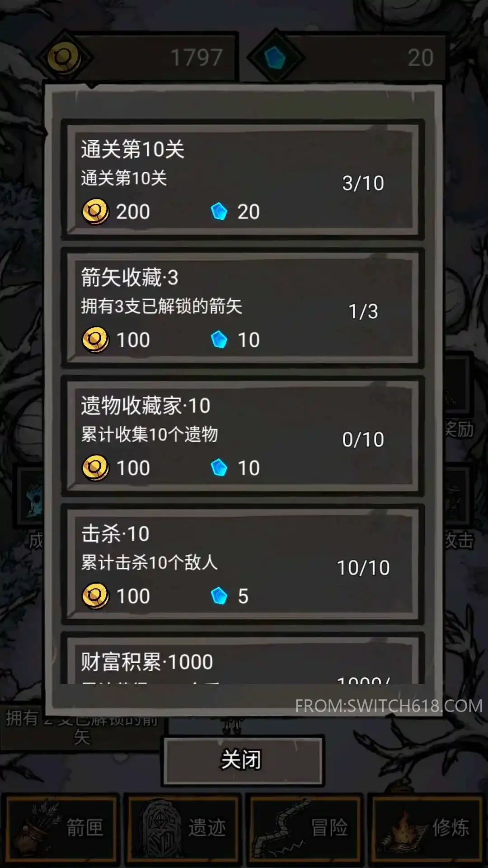
Task: Open the 遗迹 relics tab
Action: [183, 828]
